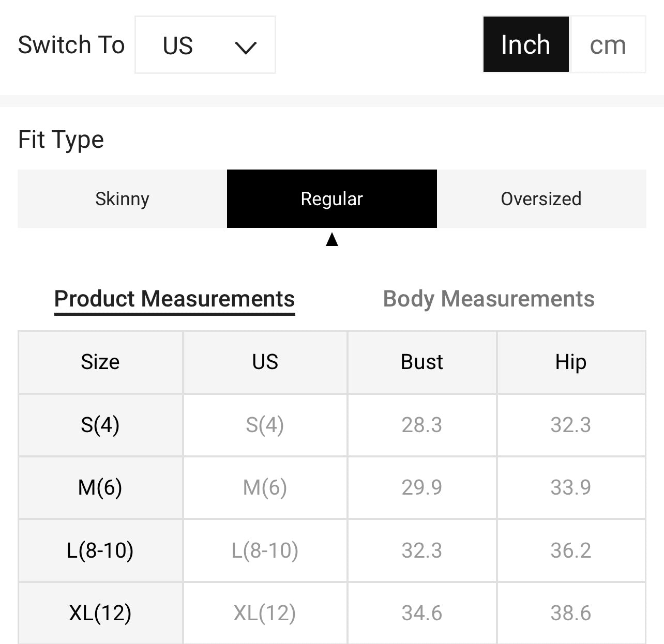Select the Product Measurements tab

(x=174, y=299)
